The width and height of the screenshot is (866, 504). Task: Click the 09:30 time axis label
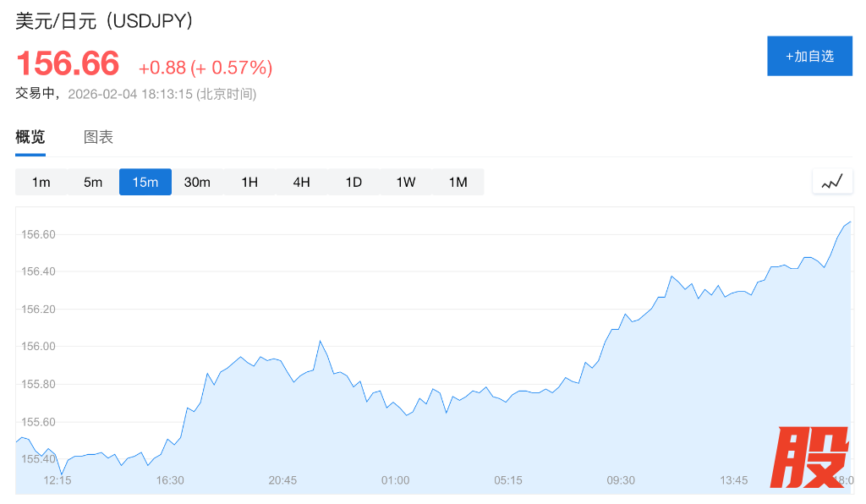pyautogui.click(x=621, y=480)
